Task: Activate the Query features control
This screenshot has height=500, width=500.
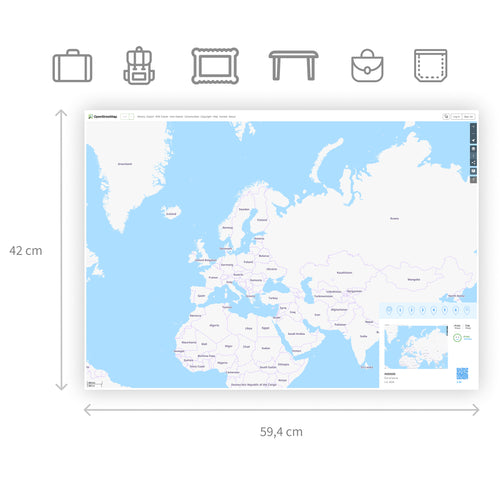Action: click(x=473, y=180)
